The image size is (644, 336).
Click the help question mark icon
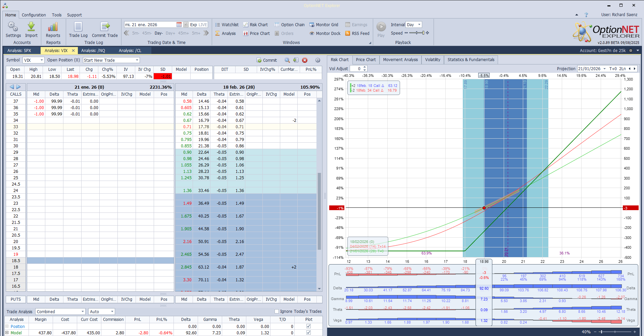click(586, 15)
